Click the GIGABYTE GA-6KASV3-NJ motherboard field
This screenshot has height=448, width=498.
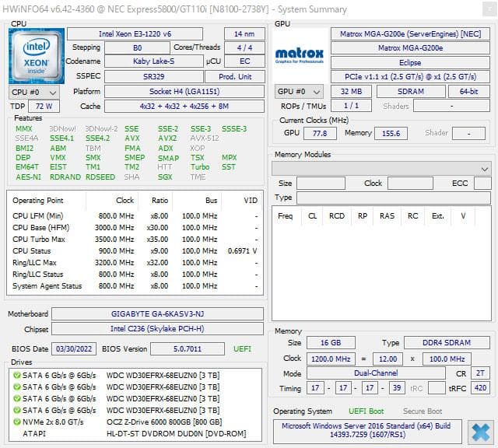(157, 314)
